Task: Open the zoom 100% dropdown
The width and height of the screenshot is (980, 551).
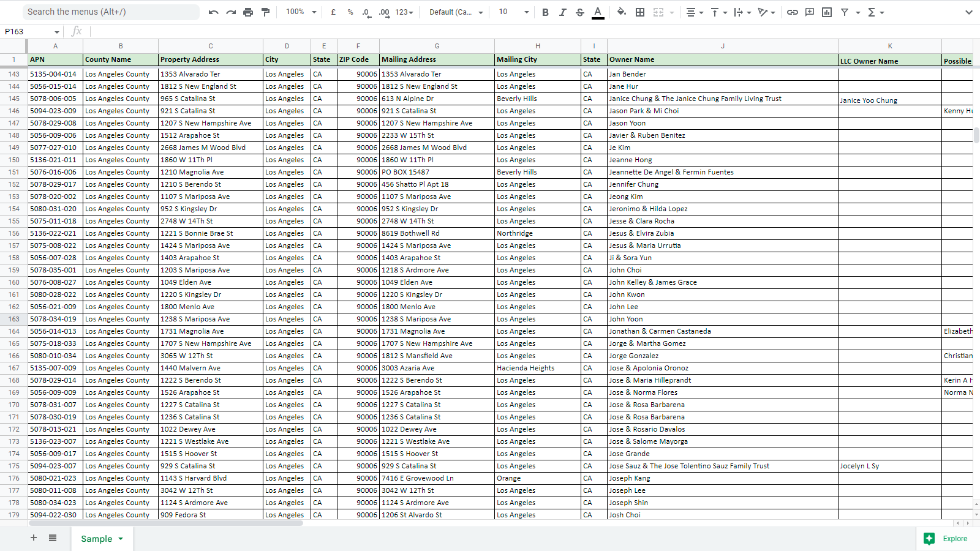Action: (x=301, y=12)
